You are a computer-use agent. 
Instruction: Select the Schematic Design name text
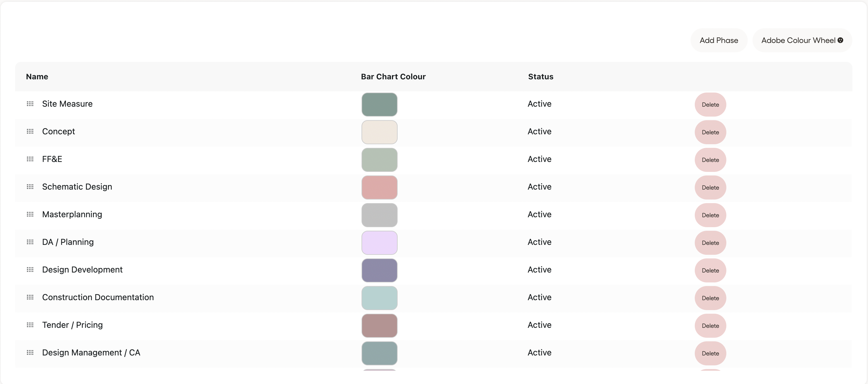coord(77,187)
